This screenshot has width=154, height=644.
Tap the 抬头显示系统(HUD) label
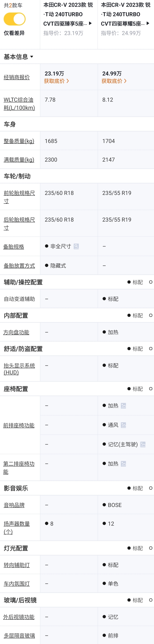(19, 369)
